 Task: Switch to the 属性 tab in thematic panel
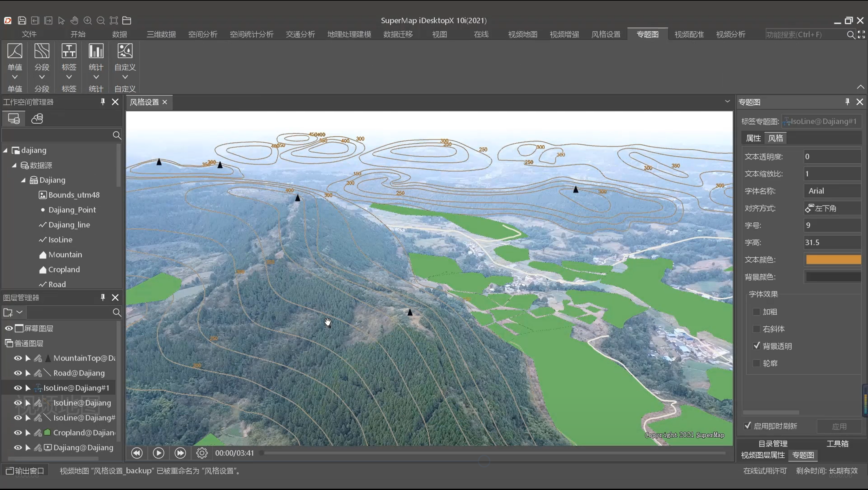[x=753, y=138]
